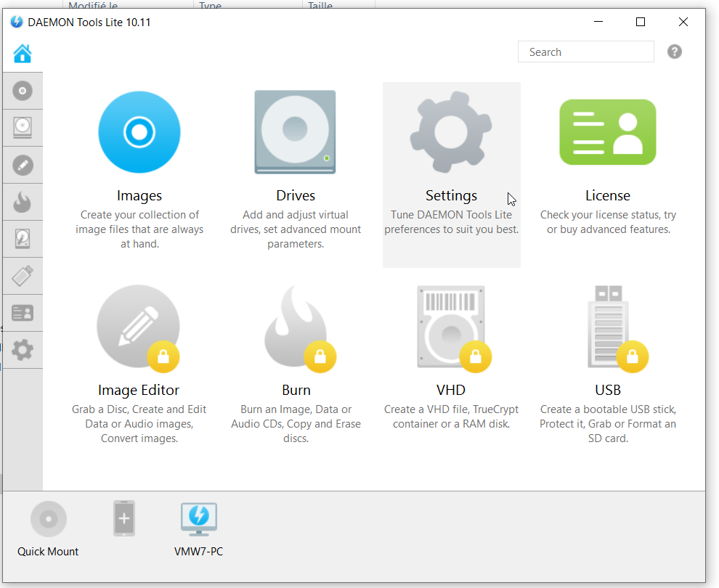The height and width of the screenshot is (588, 719).
Task: Close the DAEMON Tools Lite window
Action: pyautogui.click(x=683, y=22)
